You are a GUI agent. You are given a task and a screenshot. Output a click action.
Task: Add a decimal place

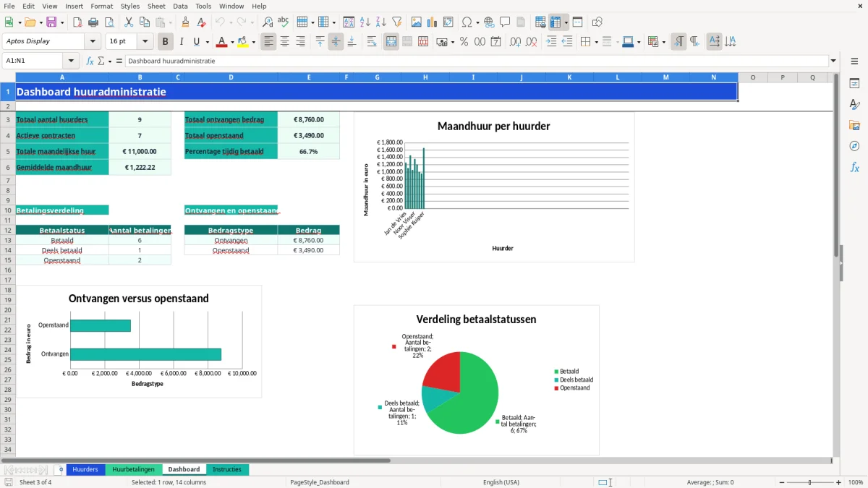(516, 42)
